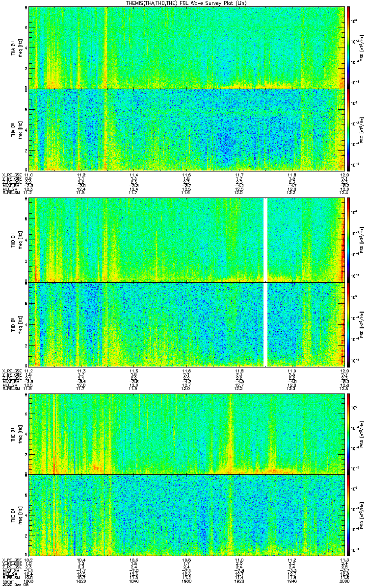Click the 1900 time label on bottom axis
368x588 pixels.
click(186, 581)
